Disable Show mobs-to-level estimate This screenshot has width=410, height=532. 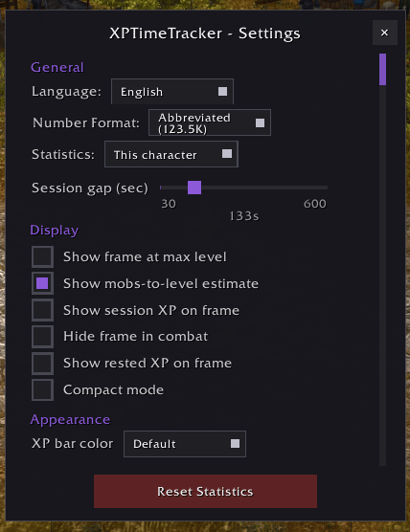pos(42,283)
